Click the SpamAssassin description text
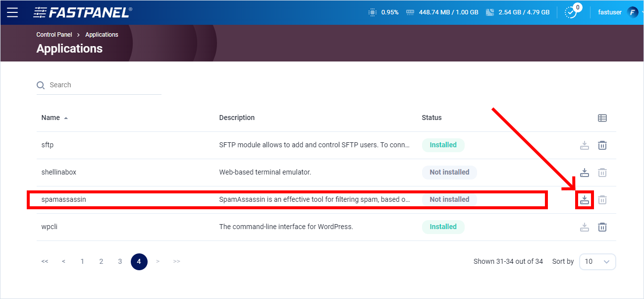Image resolution: width=644 pixels, height=299 pixels. click(315, 200)
